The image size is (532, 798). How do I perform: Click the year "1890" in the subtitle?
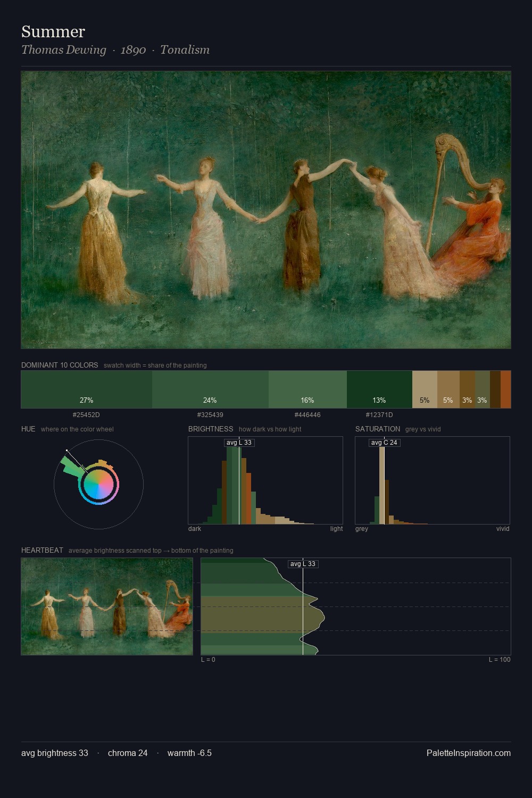(133, 50)
